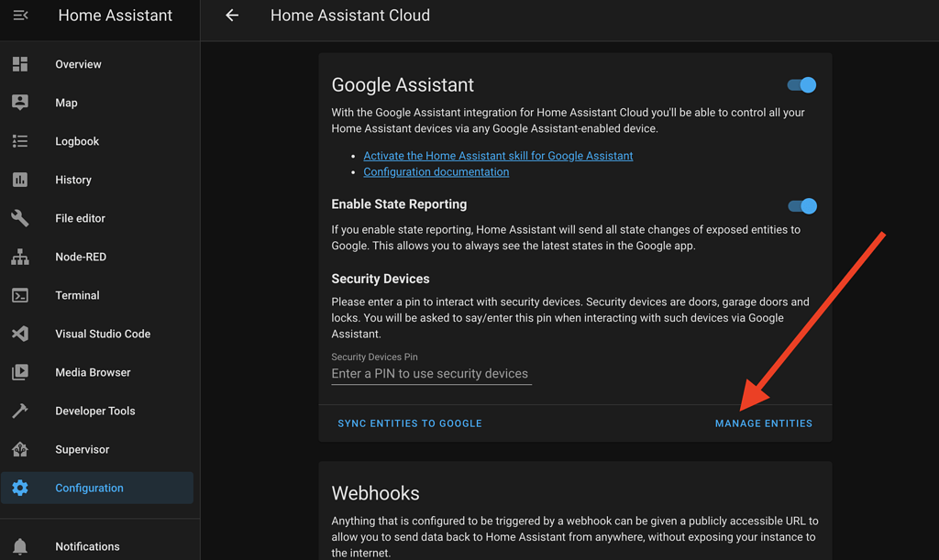Launch Visual Studio Code
Screen dimensions: 939x560
coord(102,334)
